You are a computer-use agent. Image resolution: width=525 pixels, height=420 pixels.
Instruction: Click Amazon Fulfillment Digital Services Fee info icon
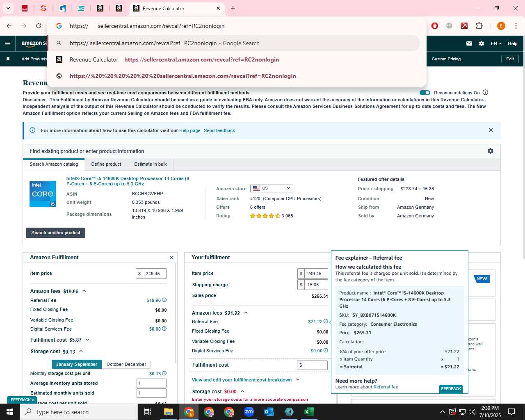click(x=164, y=329)
